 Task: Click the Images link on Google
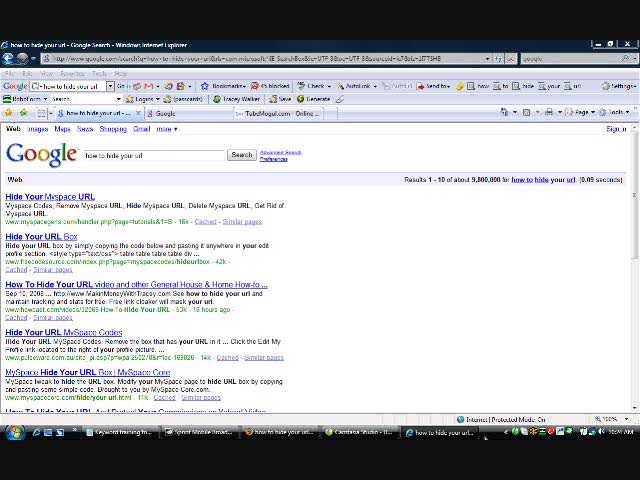click(38, 129)
